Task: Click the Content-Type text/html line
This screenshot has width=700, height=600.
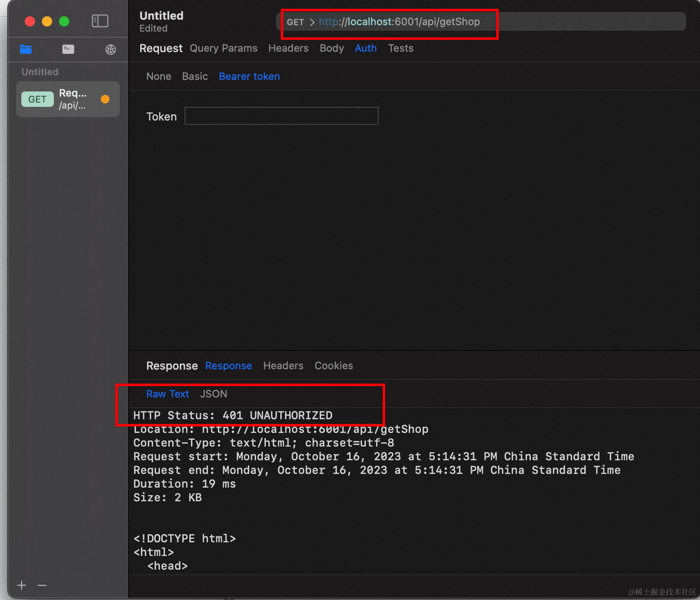Action: tap(264, 443)
